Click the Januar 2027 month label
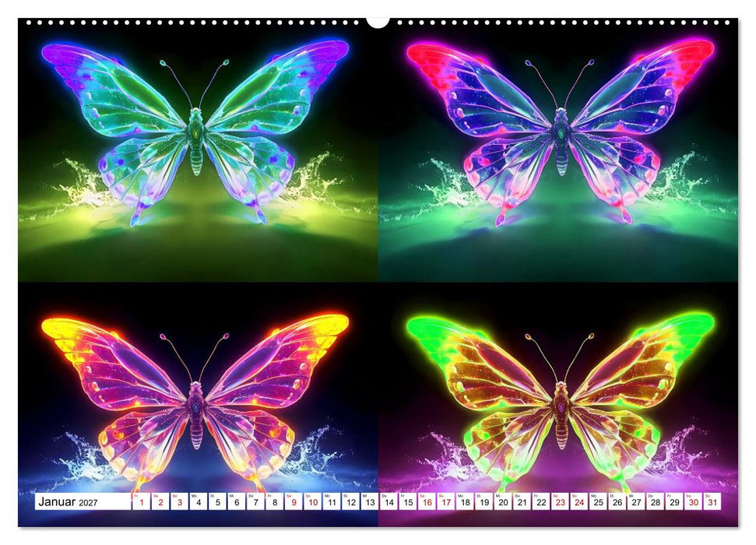The image size is (756, 545). coord(68,502)
